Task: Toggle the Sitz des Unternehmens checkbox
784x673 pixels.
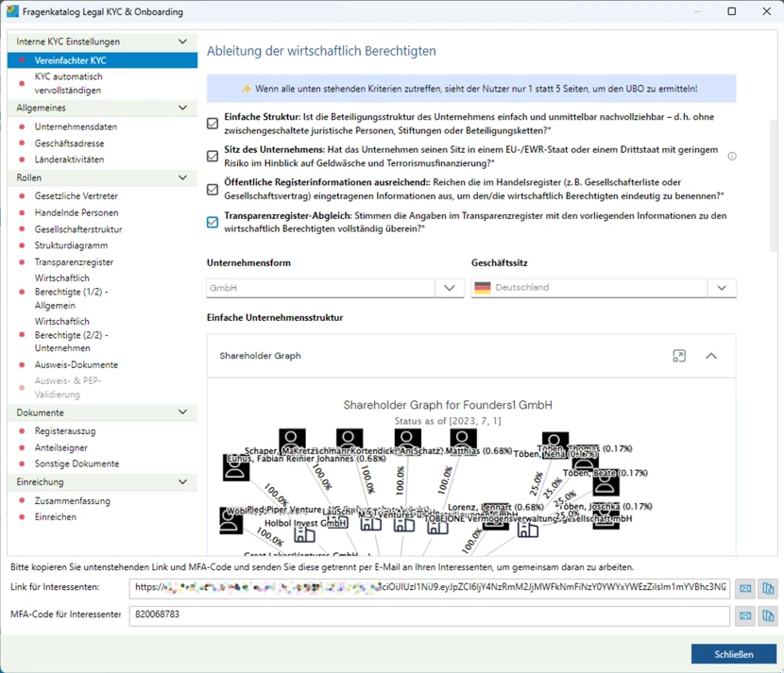Action: [213, 157]
